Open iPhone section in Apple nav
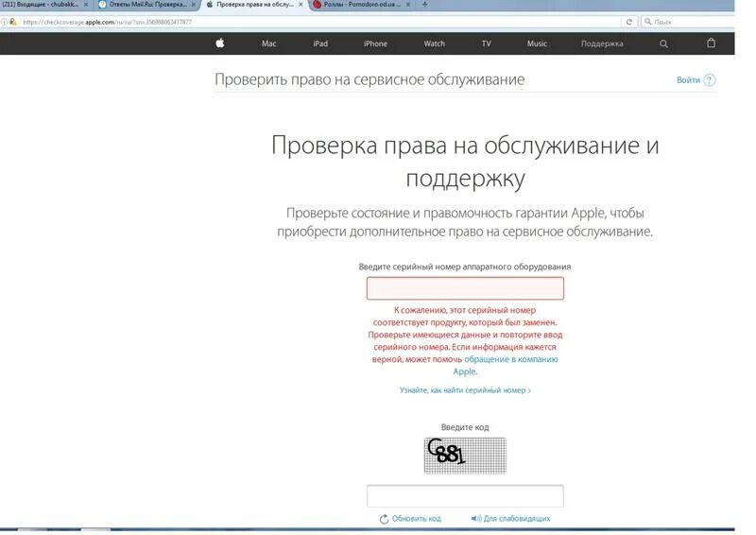756x535 pixels. pyautogui.click(x=375, y=43)
